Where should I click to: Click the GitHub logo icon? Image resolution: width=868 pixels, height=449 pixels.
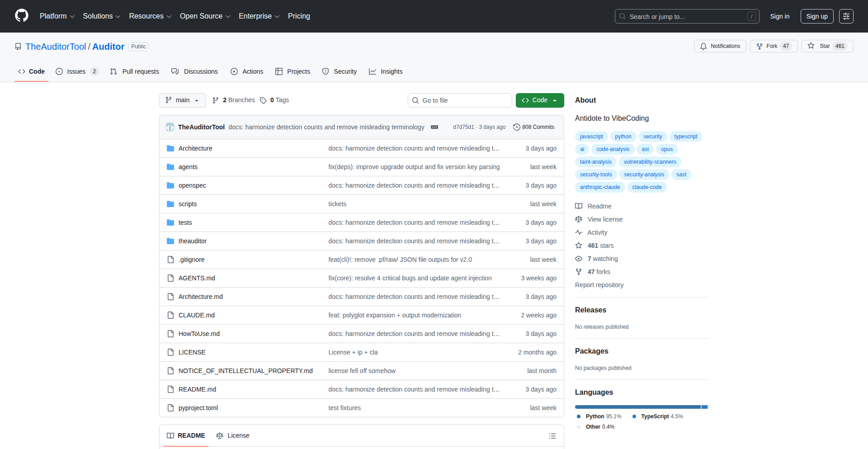coord(22,16)
